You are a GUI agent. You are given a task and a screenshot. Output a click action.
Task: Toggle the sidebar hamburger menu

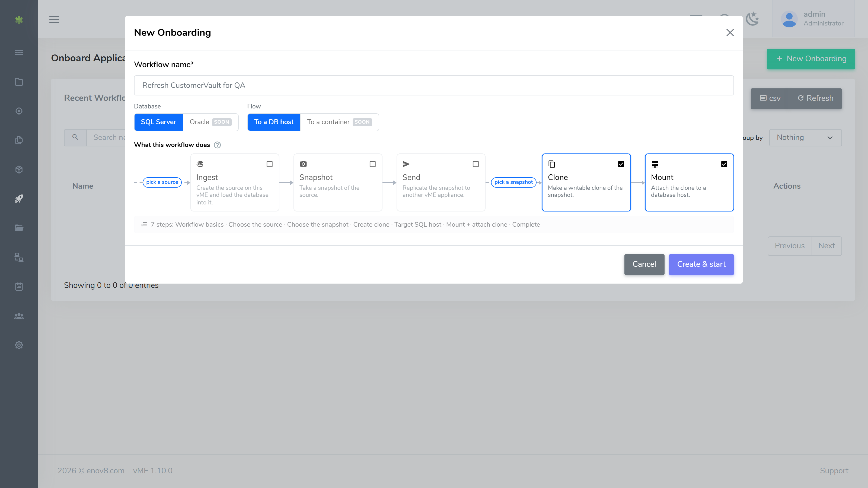54,20
